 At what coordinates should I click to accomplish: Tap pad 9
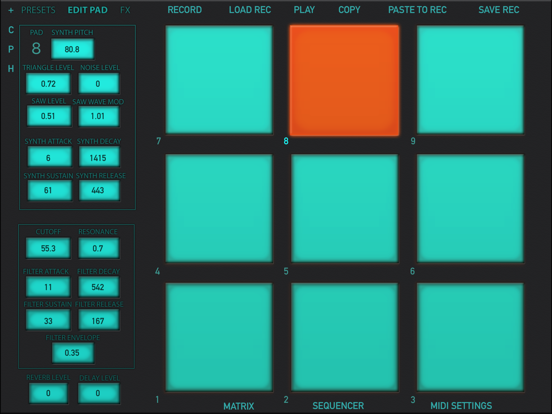coord(470,80)
